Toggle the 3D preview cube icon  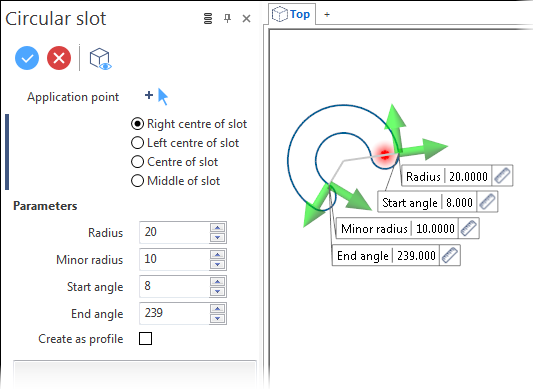click(100, 59)
